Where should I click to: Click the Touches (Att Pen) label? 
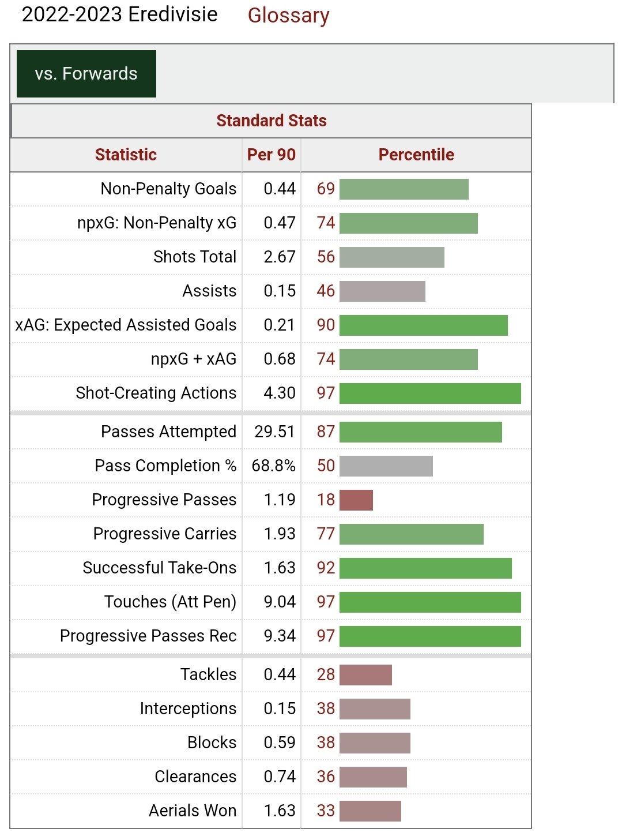pyautogui.click(x=171, y=602)
